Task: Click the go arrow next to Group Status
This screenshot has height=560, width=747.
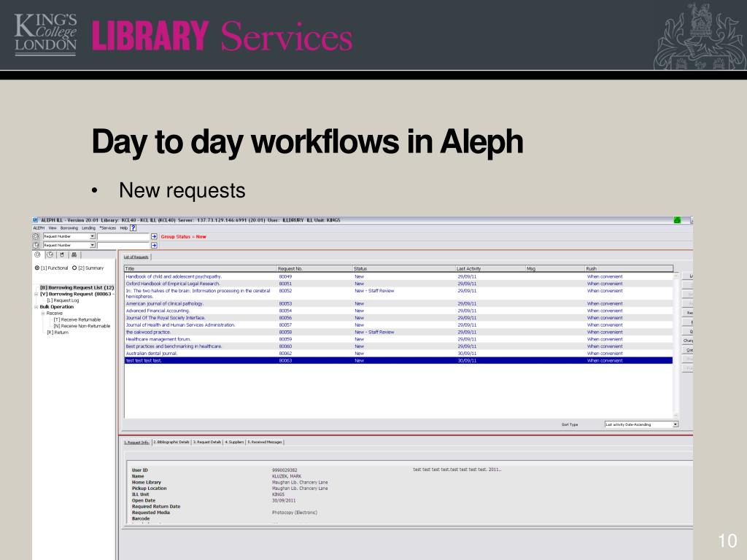Action: 154,237
